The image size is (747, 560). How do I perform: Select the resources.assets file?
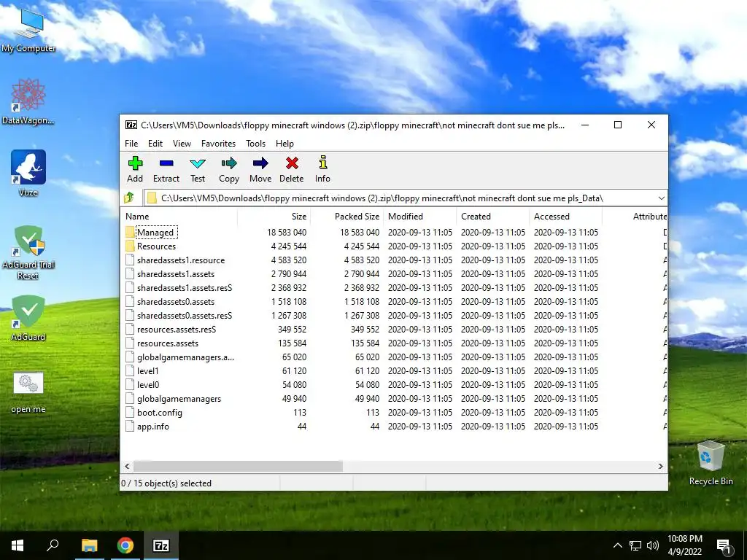167,343
